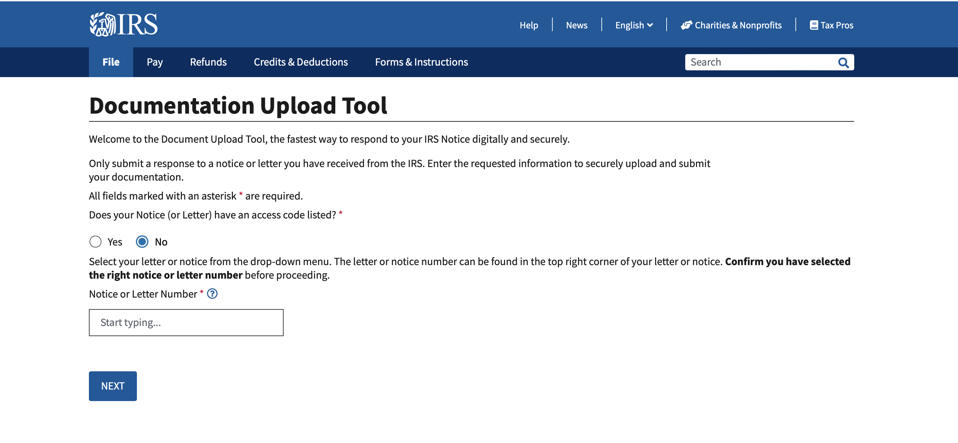Open the Pay navigation menu
The width and height of the screenshot is (958, 443).
click(x=154, y=62)
